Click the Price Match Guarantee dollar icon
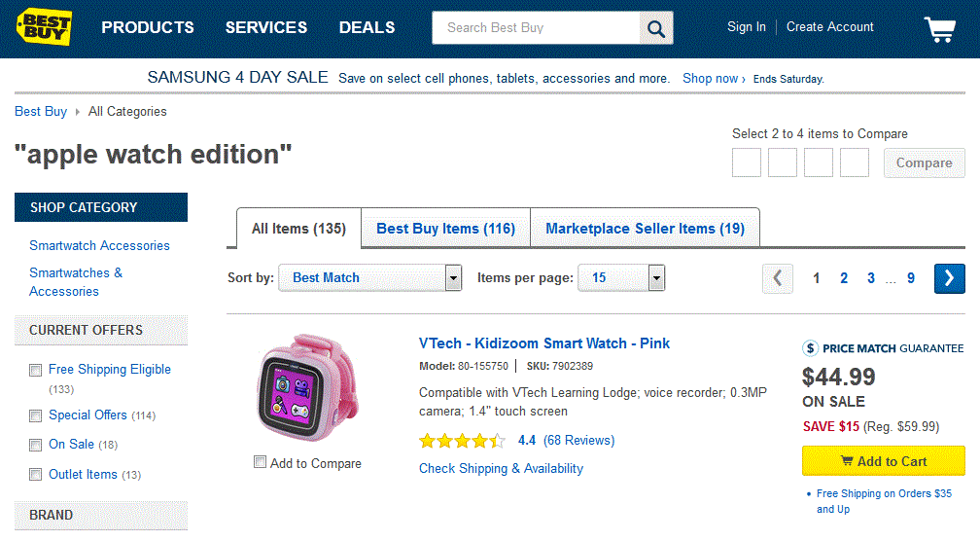This screenshot has height=541, width=980. coord(811,348)
